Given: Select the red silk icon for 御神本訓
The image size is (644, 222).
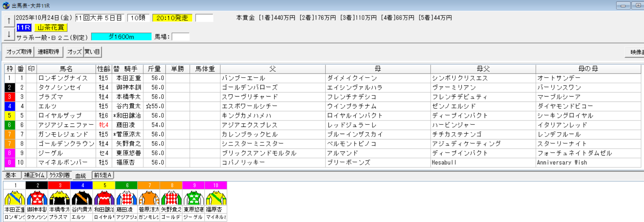Looking at the screenshot, I should (x=37, y=198).
